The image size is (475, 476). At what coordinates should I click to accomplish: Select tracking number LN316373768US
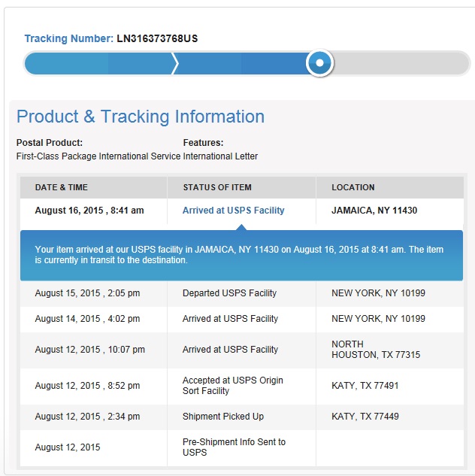click(x=157, y=38)
